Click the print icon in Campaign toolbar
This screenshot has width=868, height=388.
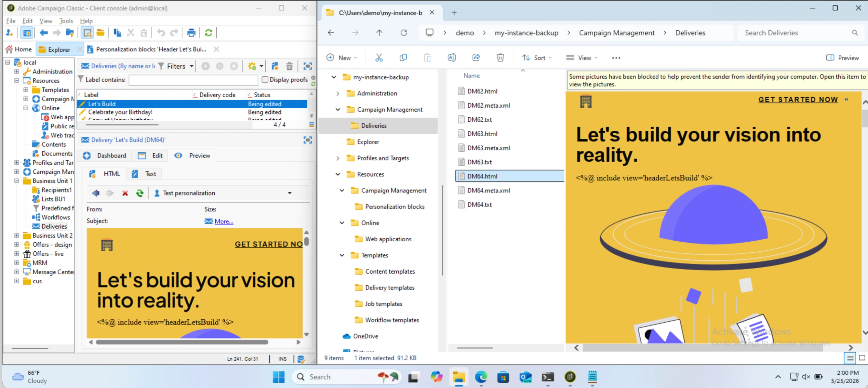(191, 33)
